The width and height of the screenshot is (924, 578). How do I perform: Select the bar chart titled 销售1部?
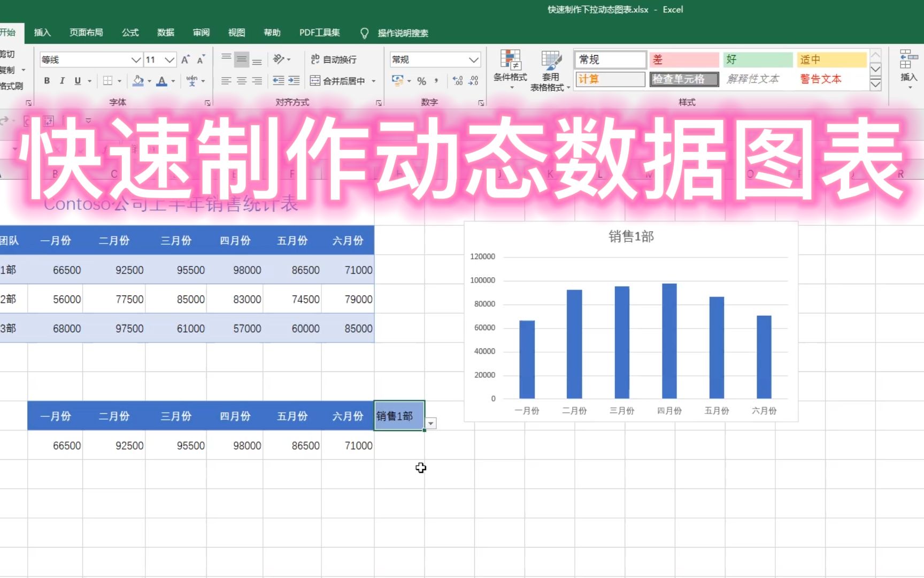point(631,321)
